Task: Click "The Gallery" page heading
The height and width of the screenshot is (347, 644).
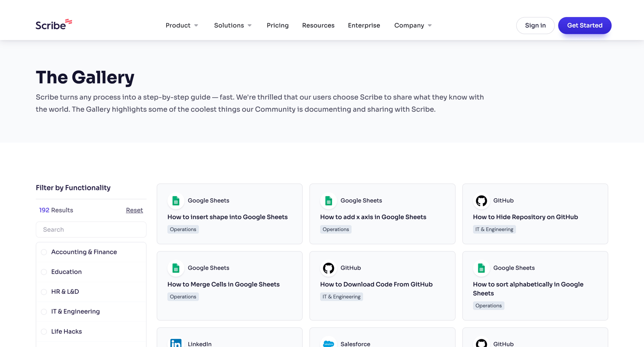Action: click(85, 77)
